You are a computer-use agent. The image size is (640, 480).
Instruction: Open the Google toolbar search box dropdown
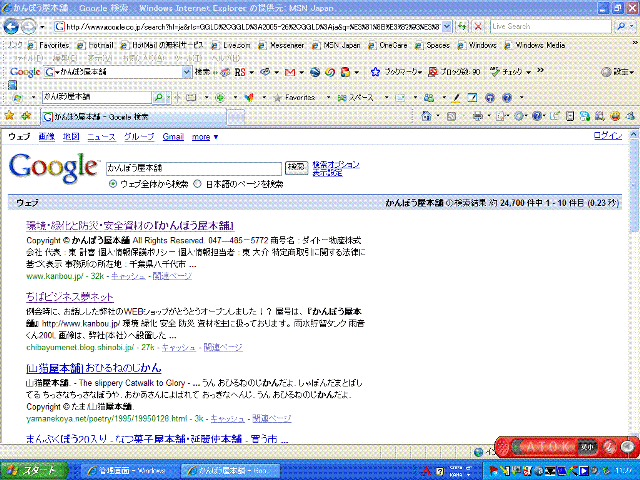pos(187,72)
